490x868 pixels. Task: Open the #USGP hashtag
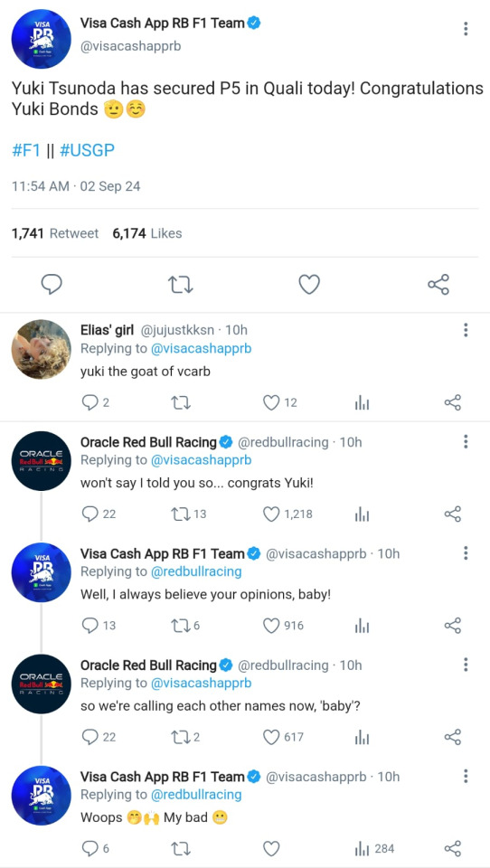87,151
